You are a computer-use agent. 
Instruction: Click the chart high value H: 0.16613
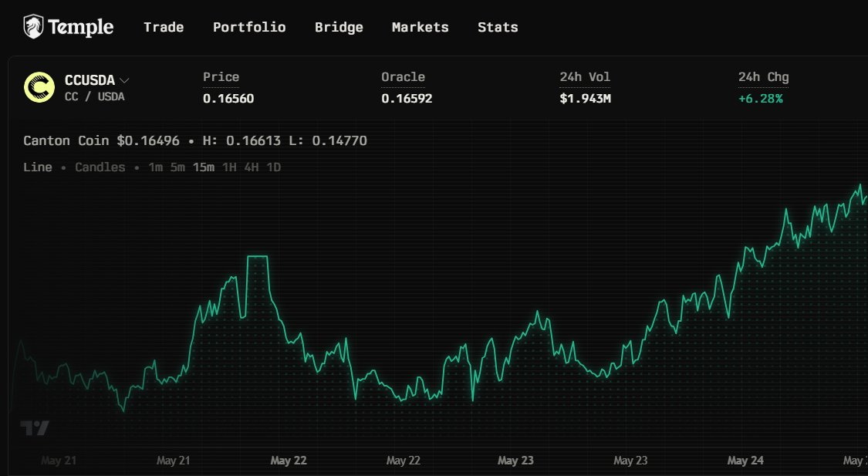point(241,140)
